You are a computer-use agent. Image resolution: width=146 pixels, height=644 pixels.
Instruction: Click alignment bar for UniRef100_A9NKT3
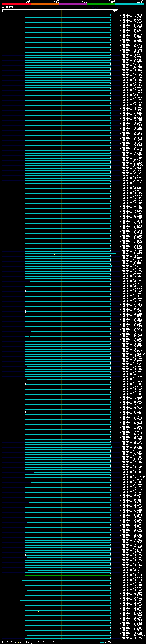[68, 266]
